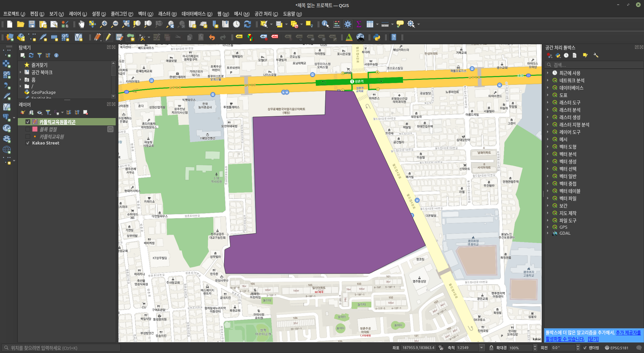
Task: Open the temporal controller clock icon
Action: click(x=236, y=24)
